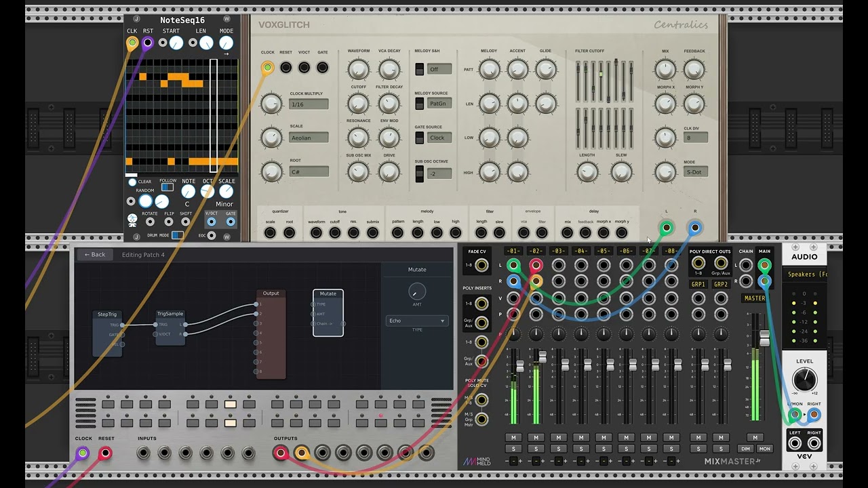Mute MixMaster channel 01
This screenshot has width=868, height=488.
513,438
